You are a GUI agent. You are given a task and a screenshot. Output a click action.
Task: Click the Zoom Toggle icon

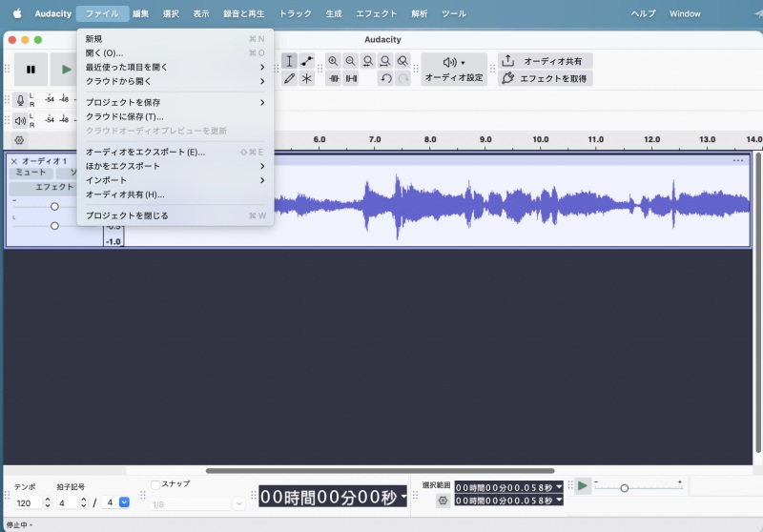click(x=402, y=61)
